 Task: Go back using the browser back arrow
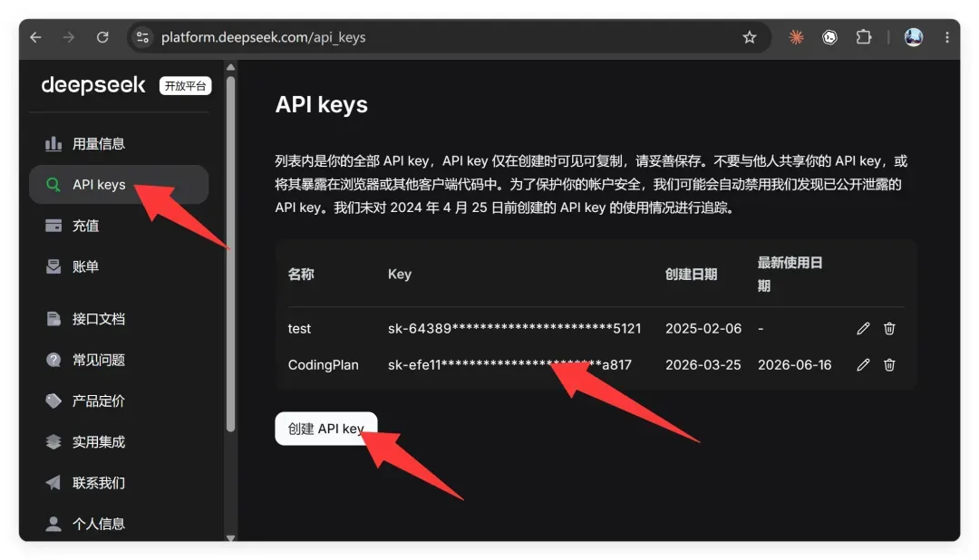[x=35, y=37]
